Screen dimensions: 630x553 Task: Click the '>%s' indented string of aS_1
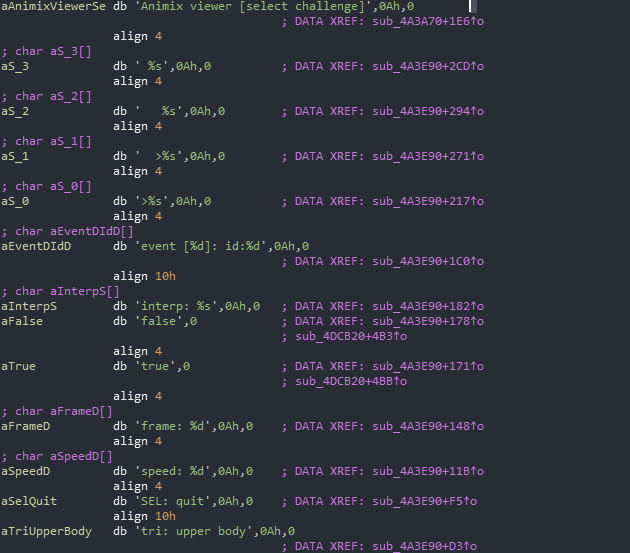pos(160,156)
